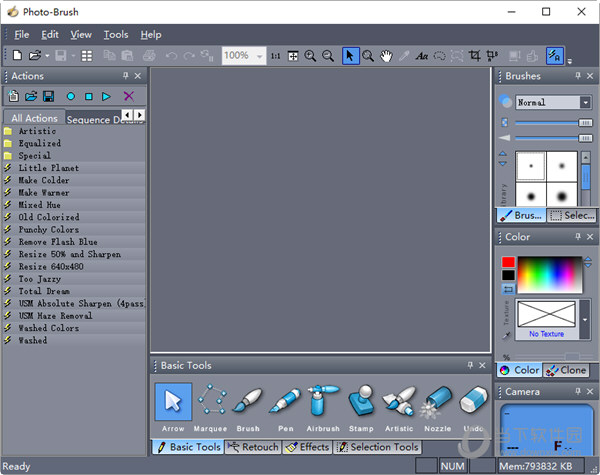Select the Artistic brush tool

click(x=399, y=408)
